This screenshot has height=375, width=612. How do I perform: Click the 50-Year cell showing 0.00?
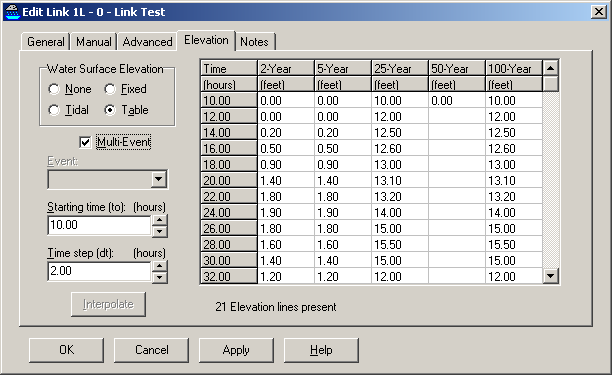point(457,101)
